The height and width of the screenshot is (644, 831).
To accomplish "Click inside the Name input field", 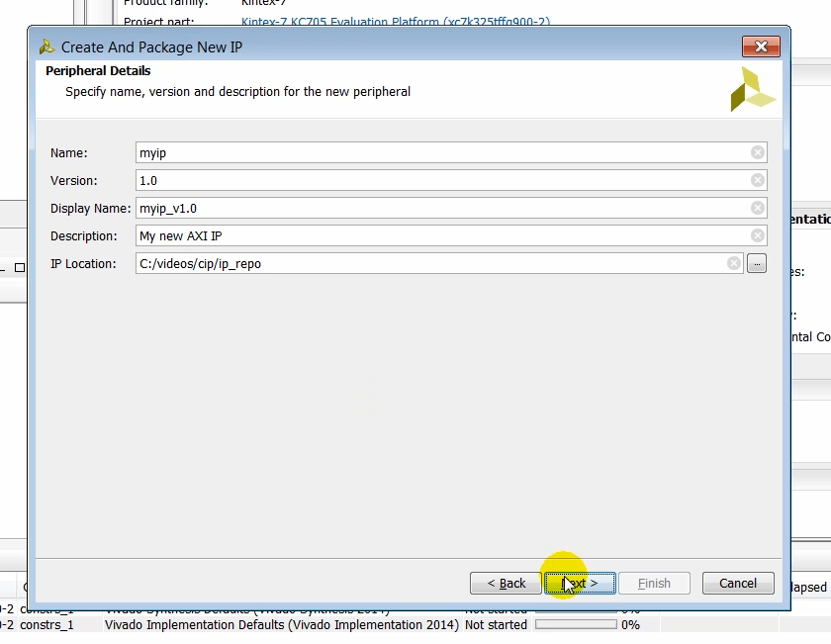I will click(396, 152).
